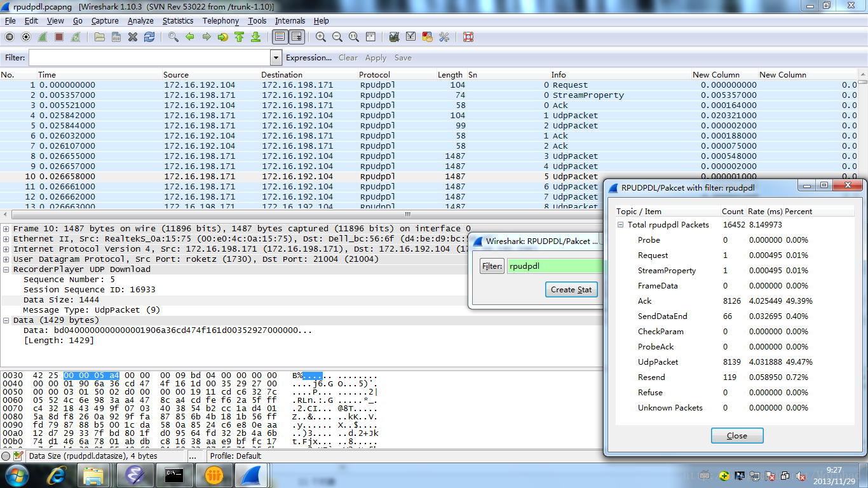Expand the Ethernet II tree node
Image resolution: width=868 pixels, height=488 pixels.
pos(6,239)
